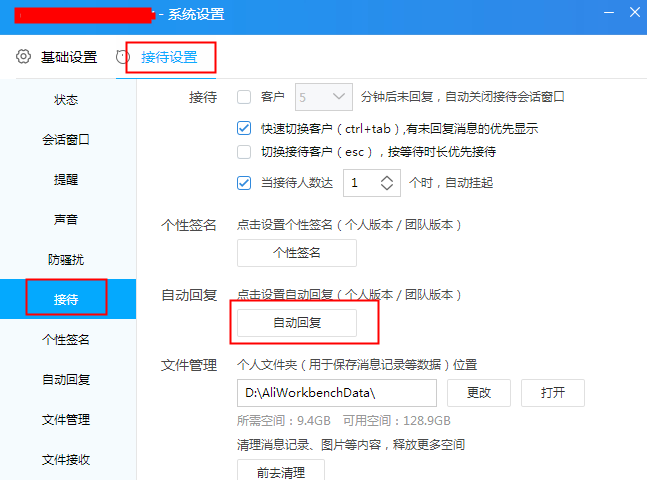
Task: Uncheck 快速切换客户 (ctrl+tab) option
Action: pyautogui.click(x=244, y=128)
